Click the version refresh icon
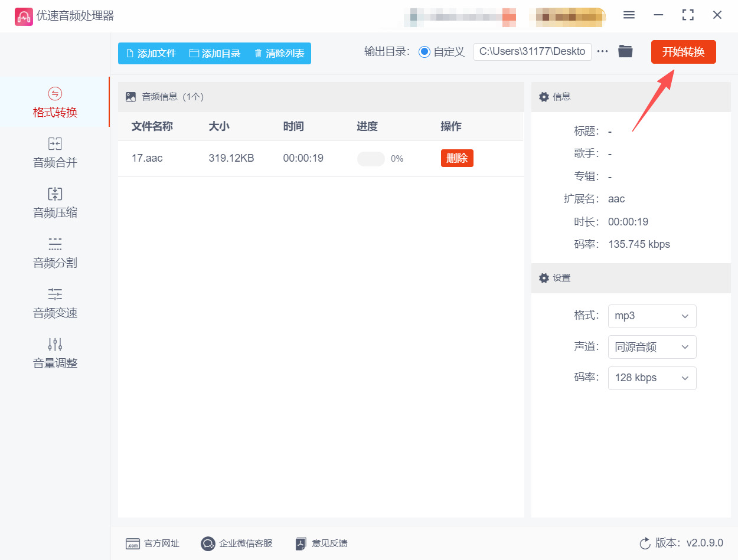 (x=645, y=543)
